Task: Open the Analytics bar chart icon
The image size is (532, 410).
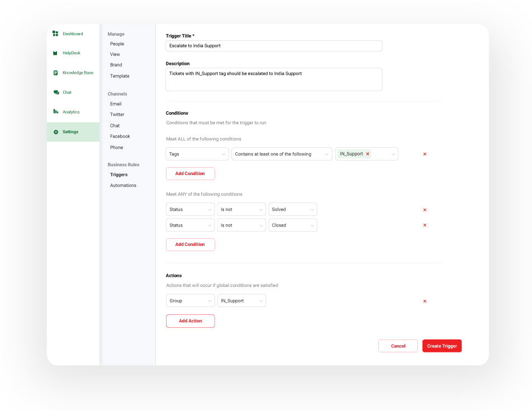Action: 55,112
